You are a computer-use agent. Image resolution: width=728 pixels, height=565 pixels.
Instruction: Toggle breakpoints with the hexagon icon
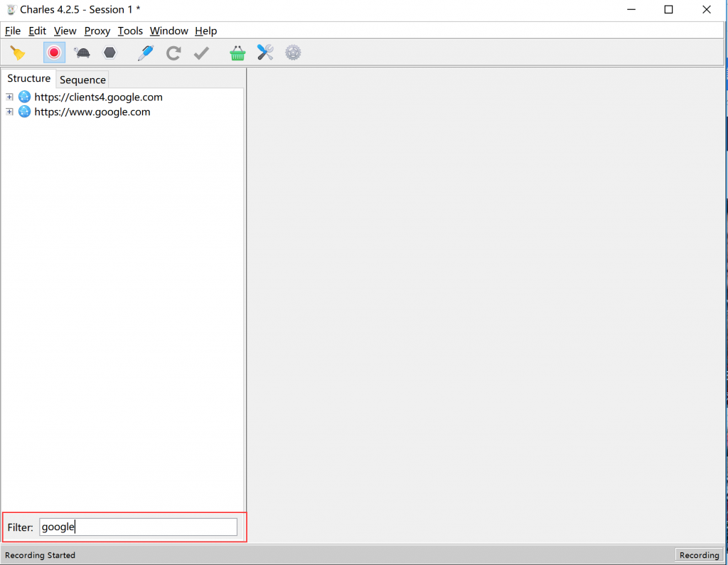(x=109, y=53)
